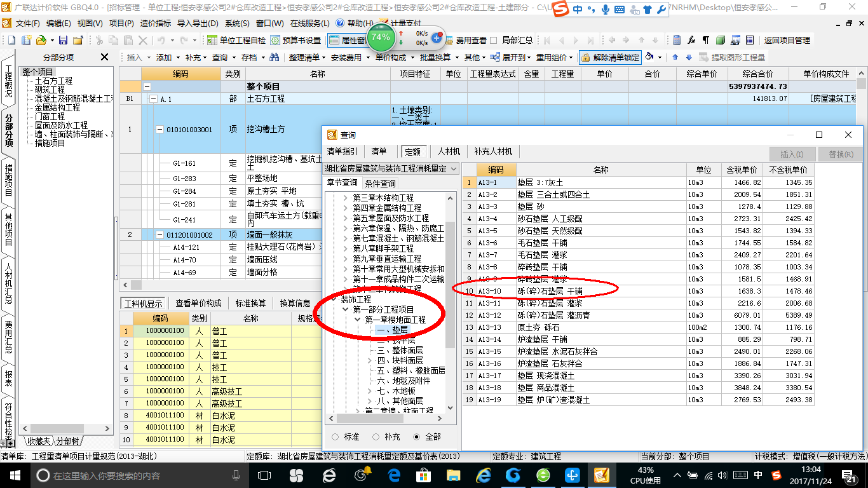Screen dimensions: 868x488
Task: Click the blue floppy disk save icon
Action: tap(64, 40)
